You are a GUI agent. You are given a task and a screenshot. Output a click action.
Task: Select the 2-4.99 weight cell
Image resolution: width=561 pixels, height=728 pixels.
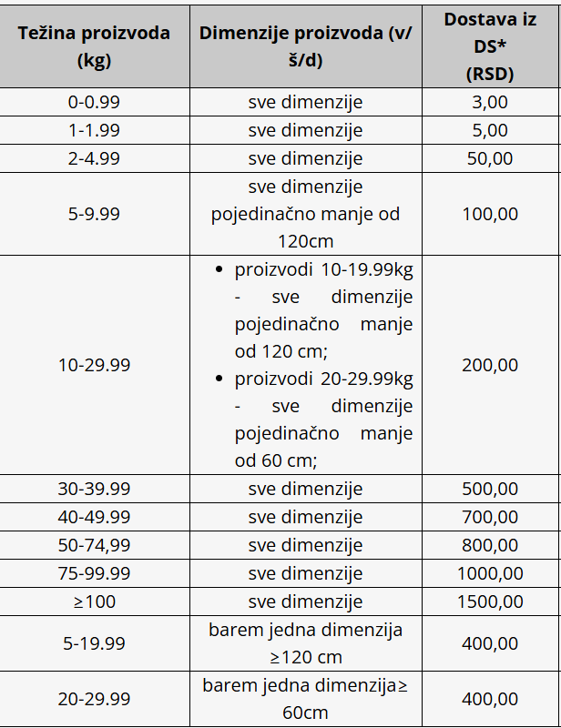95,158
